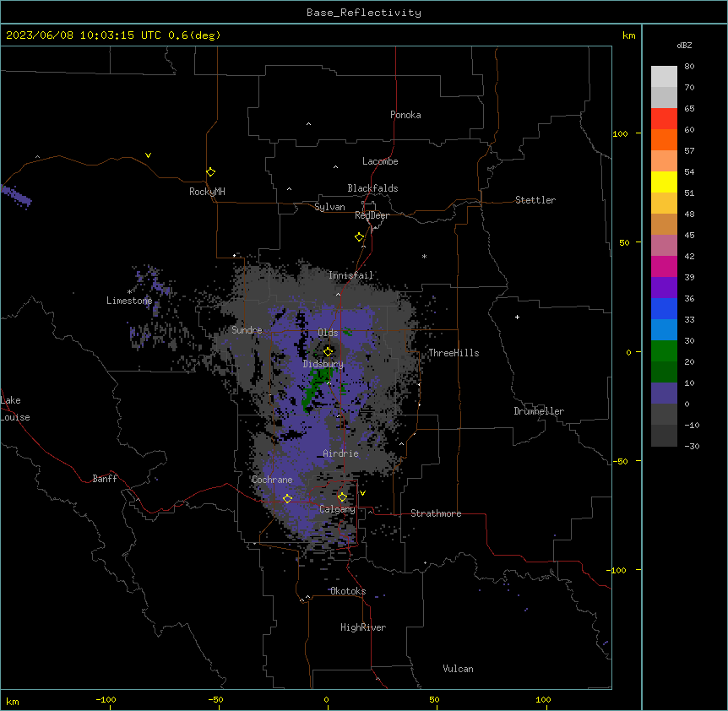728x711 pixels.
Task: Click the Drumheller label
Action: pos(539,411)
